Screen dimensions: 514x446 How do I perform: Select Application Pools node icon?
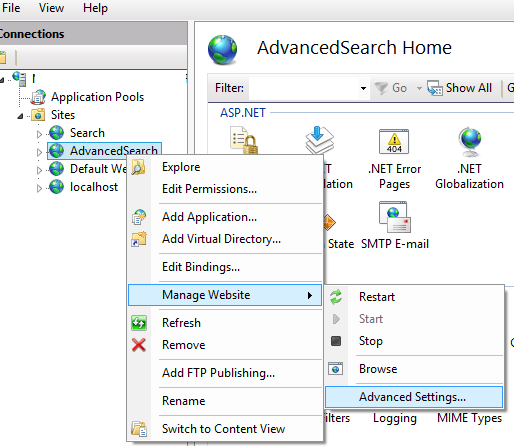click(x=38, y=97)
